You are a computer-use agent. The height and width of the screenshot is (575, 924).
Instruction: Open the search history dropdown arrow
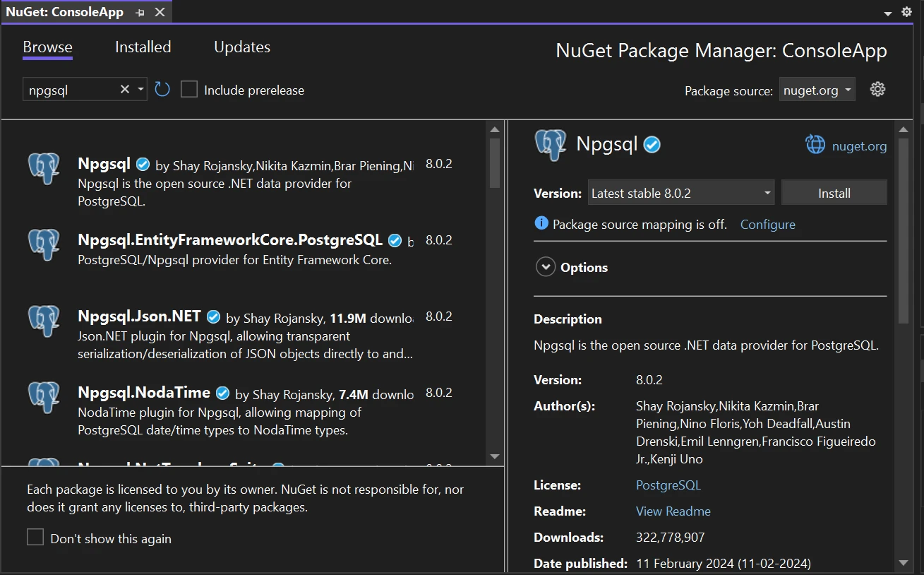point(140,89)
